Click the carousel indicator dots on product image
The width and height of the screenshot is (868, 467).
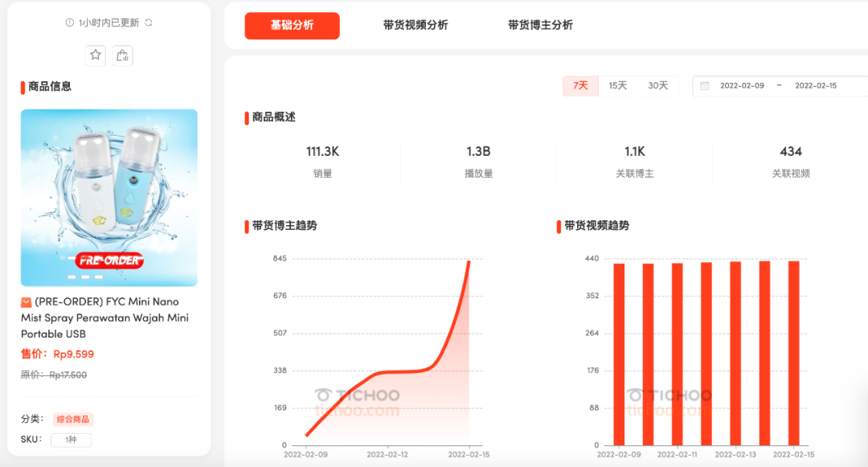tap(85, 277)
